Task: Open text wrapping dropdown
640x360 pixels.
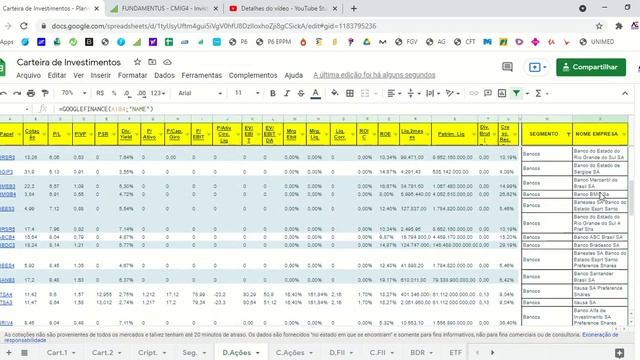Action: (x=433, y=93)
